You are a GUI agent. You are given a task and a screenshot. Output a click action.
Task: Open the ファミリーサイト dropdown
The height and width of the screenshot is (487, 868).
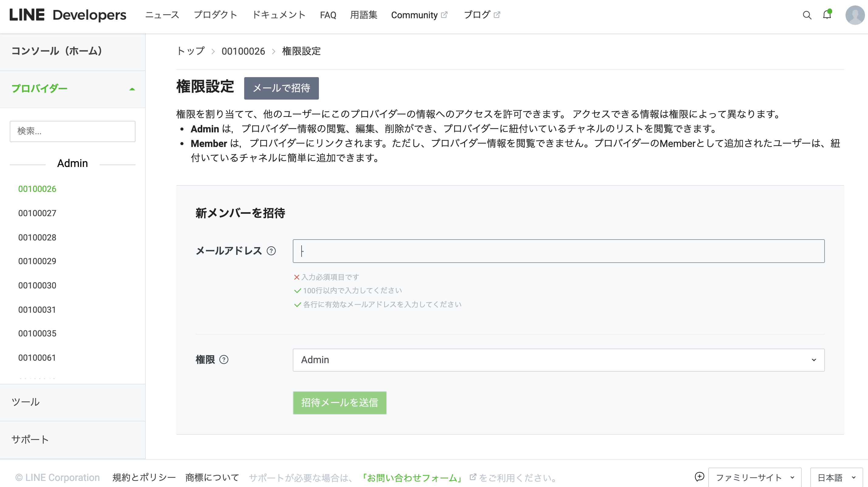pyautogui.click(x=754, y=477)
